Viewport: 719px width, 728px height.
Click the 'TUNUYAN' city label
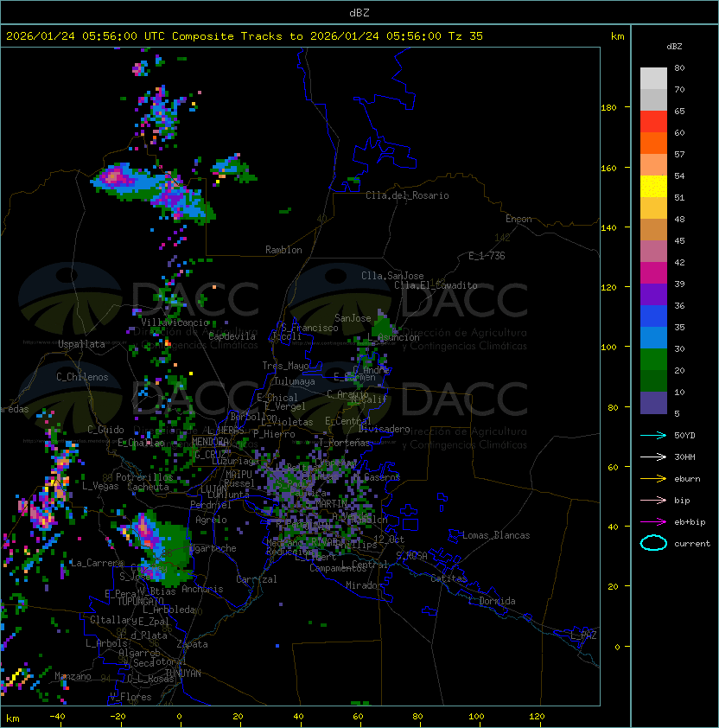(183, 674)
